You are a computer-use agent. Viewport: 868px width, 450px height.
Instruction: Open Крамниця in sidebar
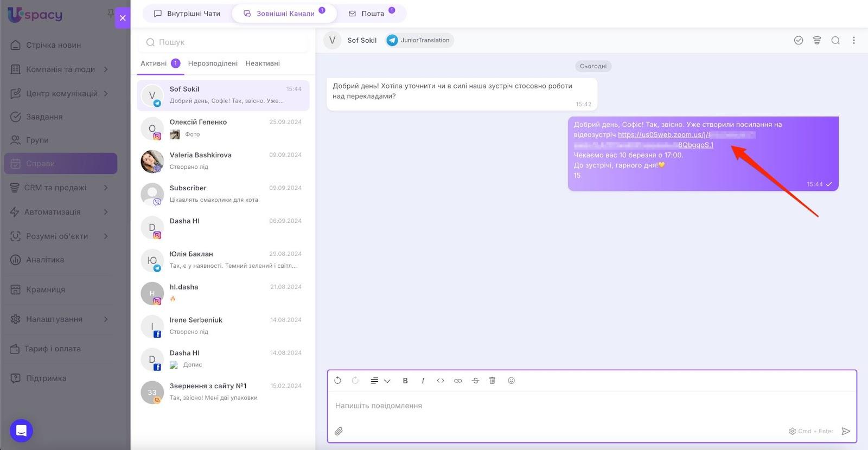[46, 290]
